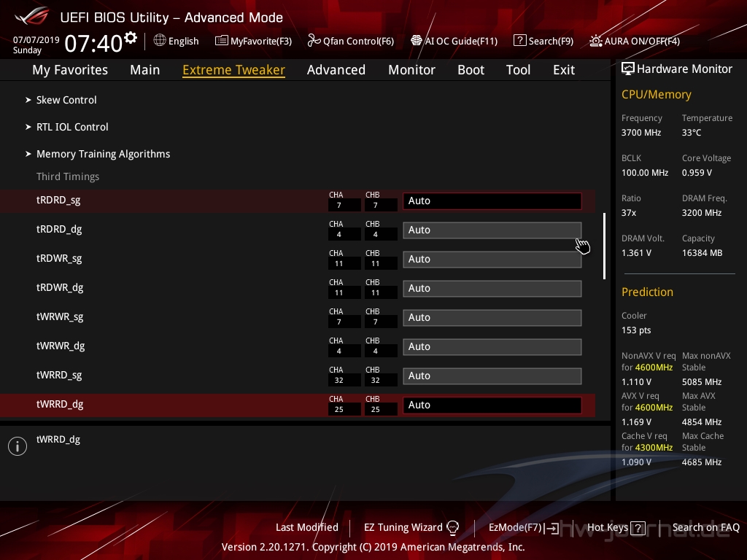Screen dimensions: 747x560
Task: Click the Qfan Control fan icon
Action: (314, 41)
